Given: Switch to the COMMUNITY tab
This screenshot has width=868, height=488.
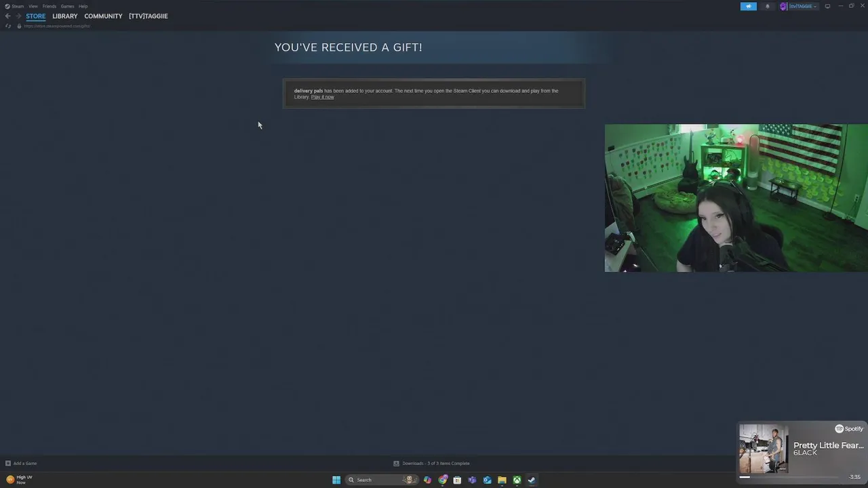Looking at the screenshot, I should pos(103,16).
